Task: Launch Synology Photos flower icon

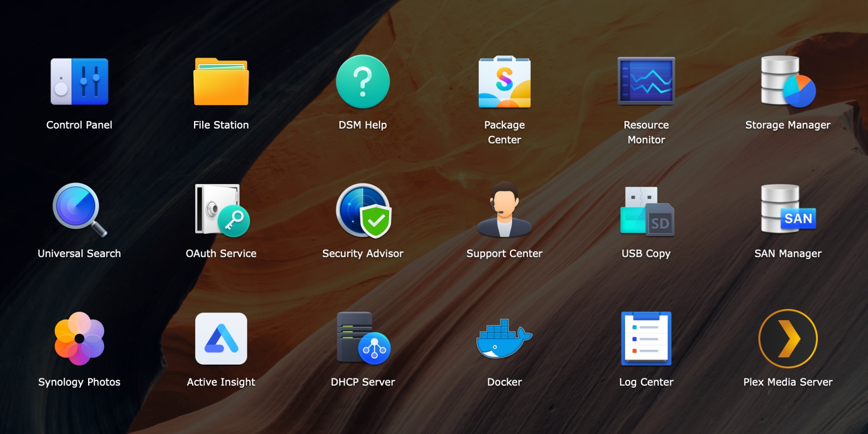Action: [x=79, y=339]
